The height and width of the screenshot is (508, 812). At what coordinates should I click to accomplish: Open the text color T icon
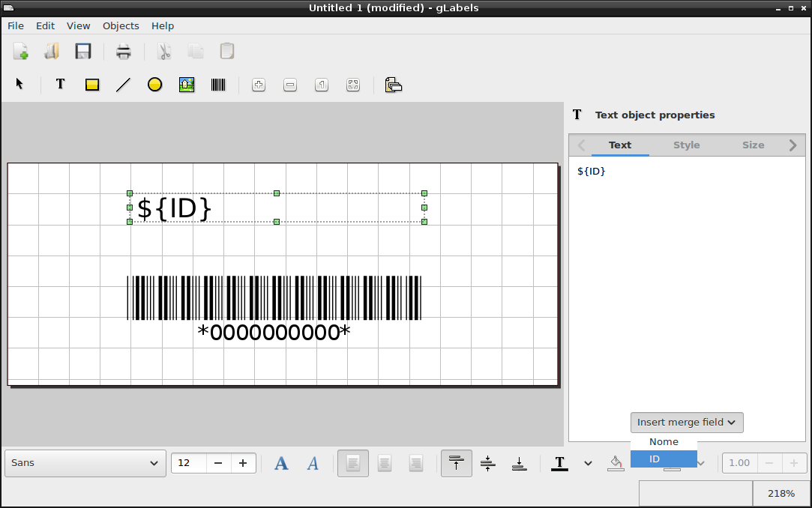click(x=559, y=463)
